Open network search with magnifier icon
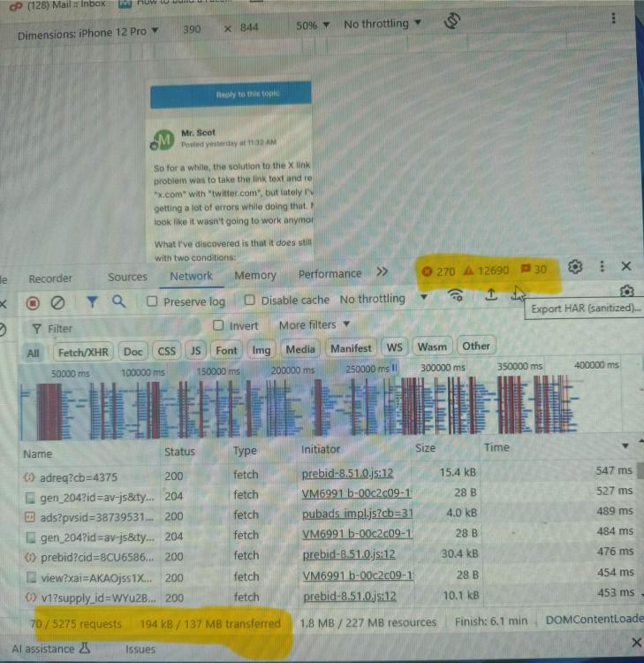This screenshot has height=663, width=644. point(118,302)
